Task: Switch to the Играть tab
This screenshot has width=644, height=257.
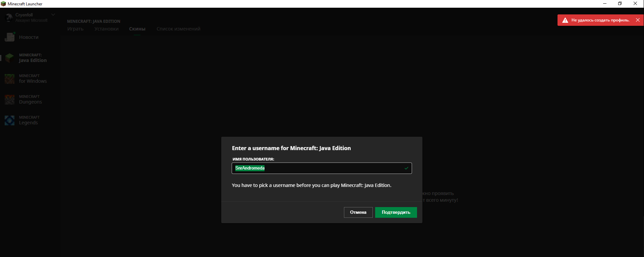Action: tap(75, 29)
